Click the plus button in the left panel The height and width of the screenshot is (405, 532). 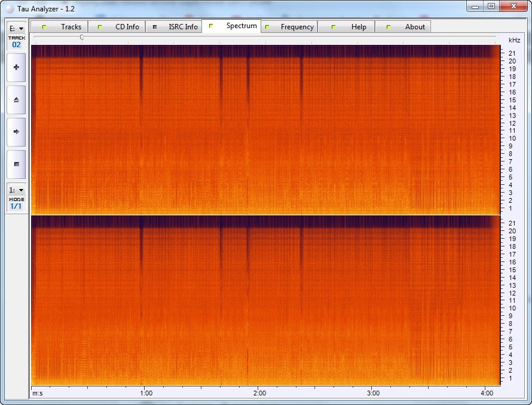[x=16, y=68]
